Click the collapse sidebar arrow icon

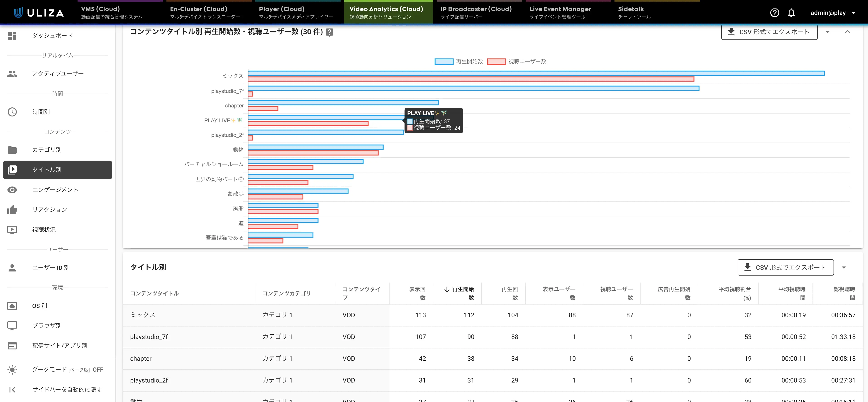12,390
